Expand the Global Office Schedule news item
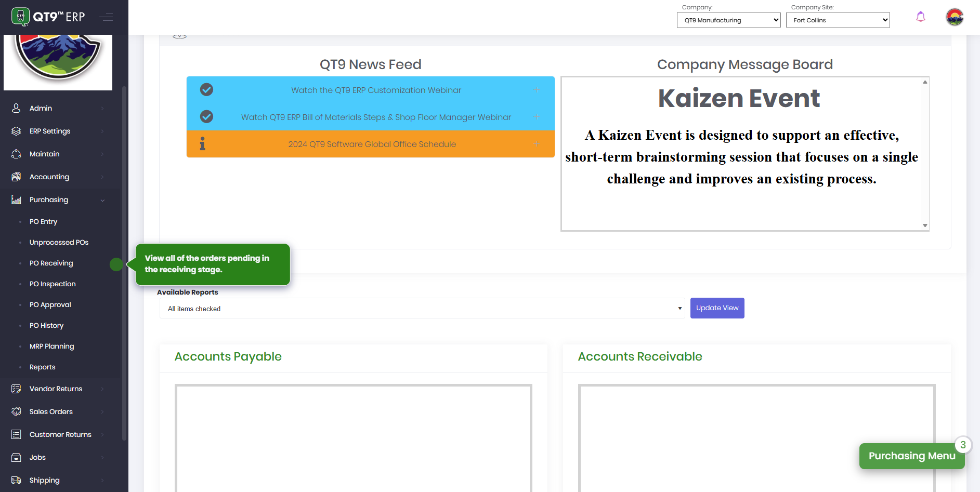The height and width of the screenshot is (492, 980). coord(537,144)
